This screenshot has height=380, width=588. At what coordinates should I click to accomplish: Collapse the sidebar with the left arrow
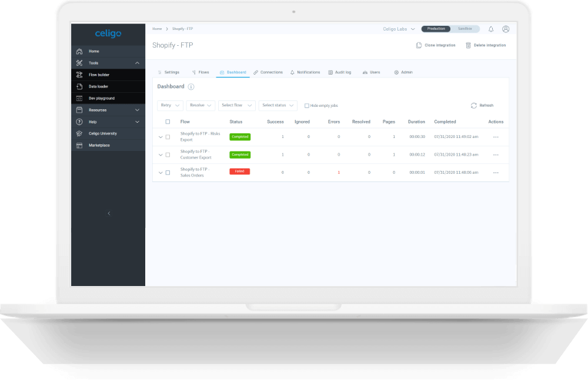(109, 213)
